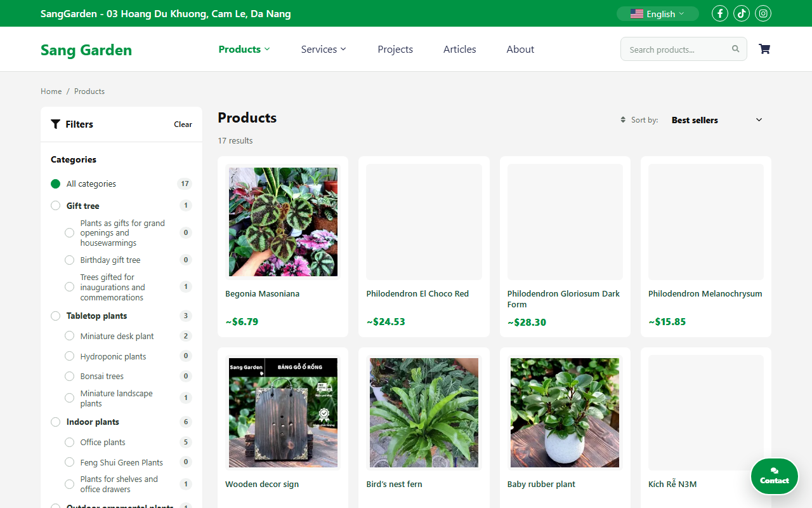Select the Office plants category

pyautogui.click(x=70, y=442)
